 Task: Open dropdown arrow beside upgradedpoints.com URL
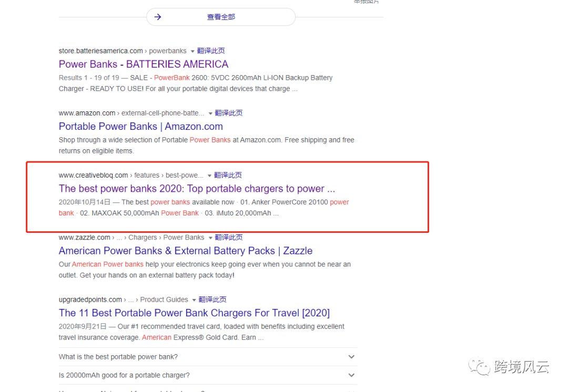point(194,301)
